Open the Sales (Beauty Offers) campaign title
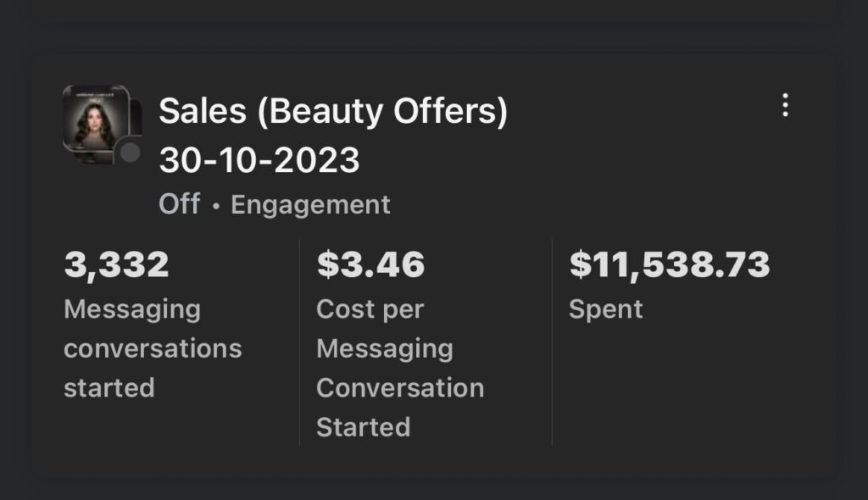 (333, 111)
